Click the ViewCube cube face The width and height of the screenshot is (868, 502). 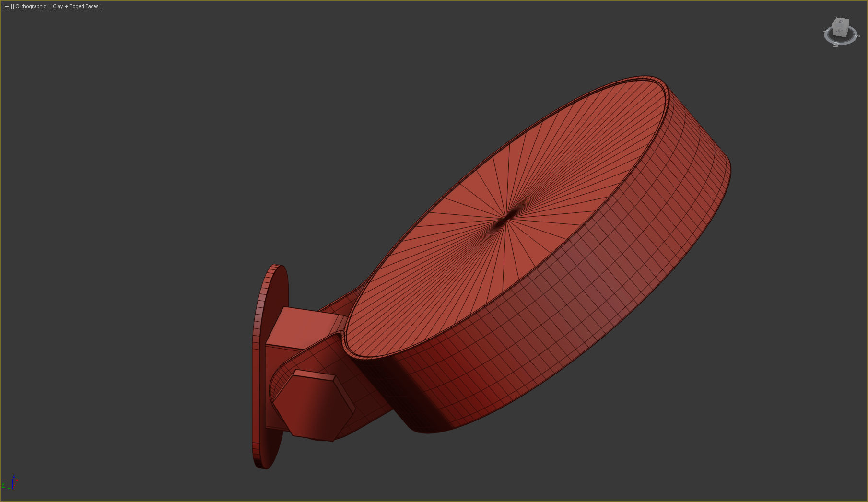840,27
